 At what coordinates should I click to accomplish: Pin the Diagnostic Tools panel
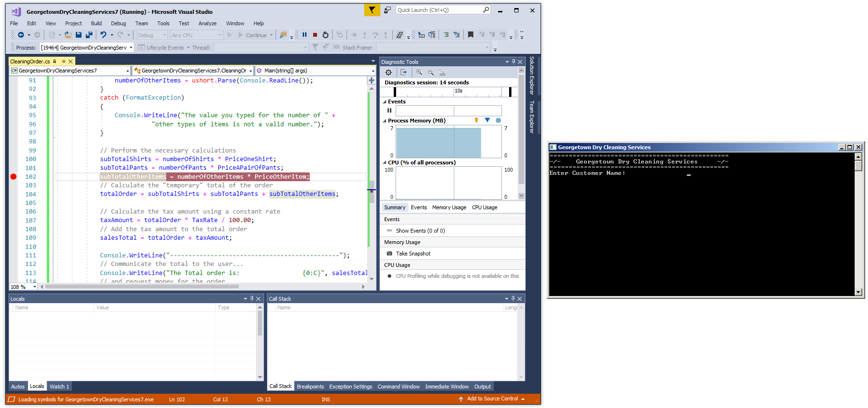513,62
